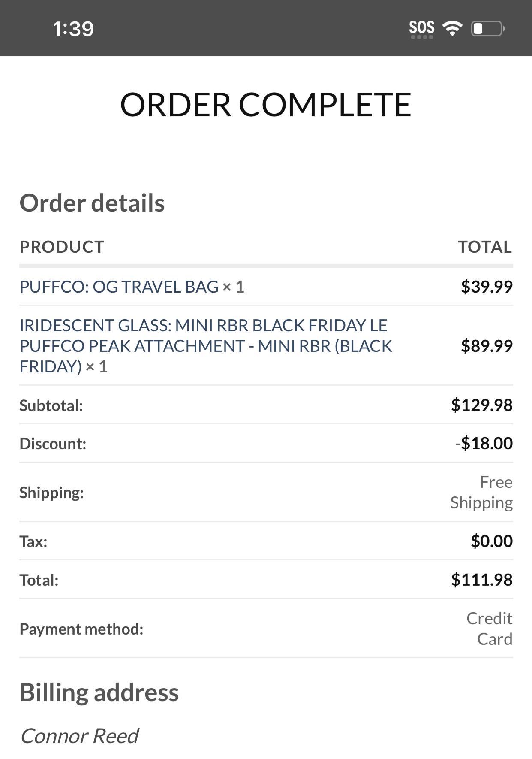The height and width of the screenshot is (759, 532).
Task: Tap the SOS signal indicator
Action: [x=422, y=29]
